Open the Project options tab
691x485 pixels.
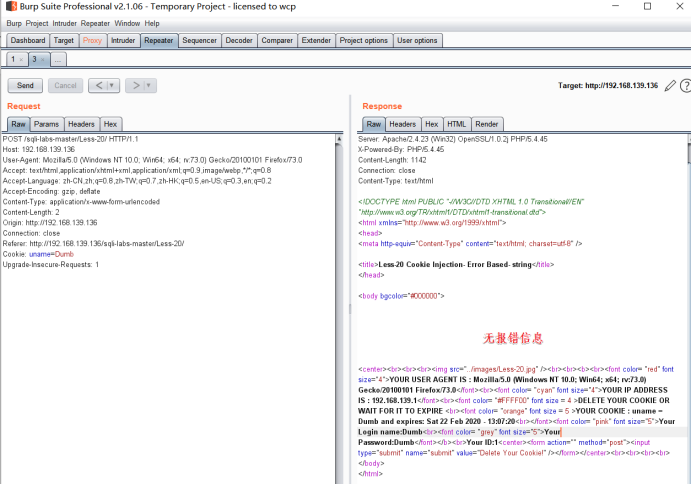click(364, 41)
